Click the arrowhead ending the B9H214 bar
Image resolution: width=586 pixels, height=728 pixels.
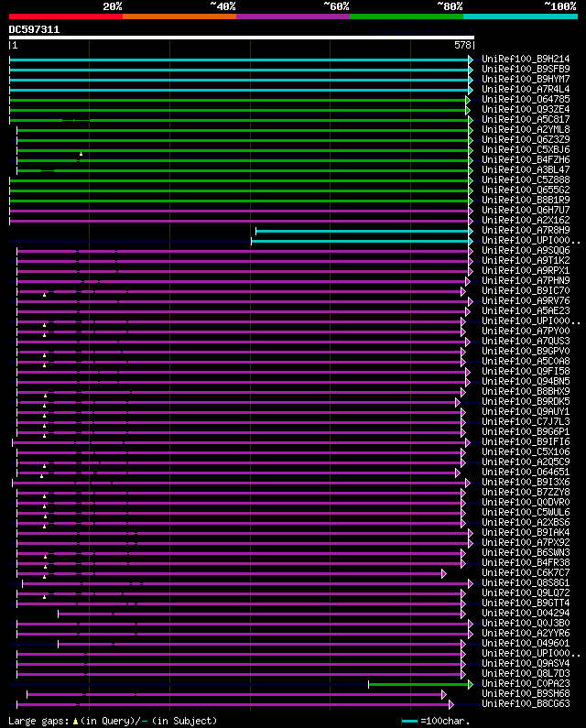click(x=471, y=60)
